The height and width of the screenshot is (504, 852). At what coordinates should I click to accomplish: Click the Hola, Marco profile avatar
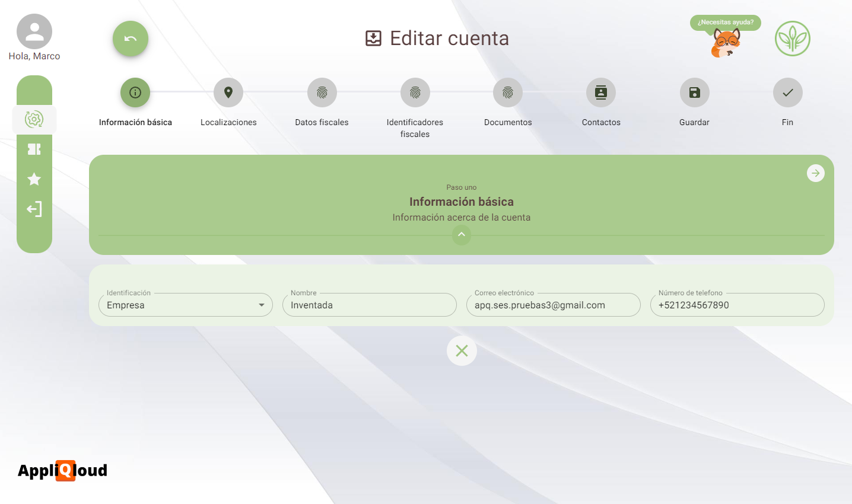pyautogui.click(x=34, y=31)
